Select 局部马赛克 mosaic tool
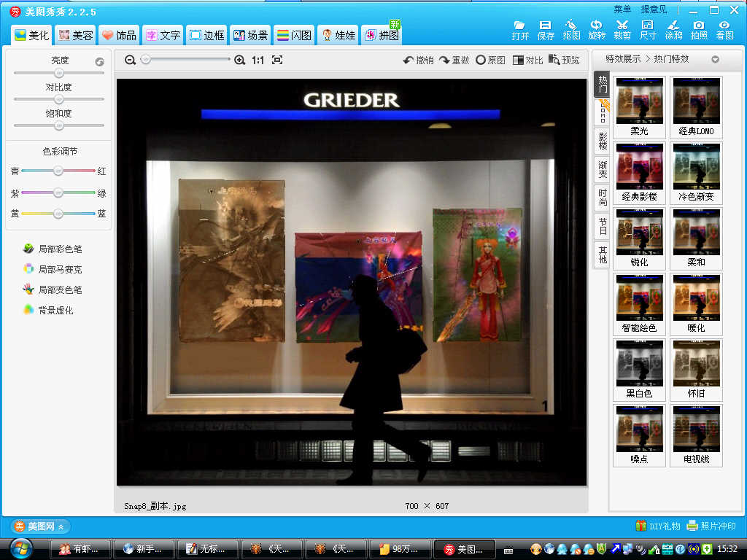Viewport: 747px width, 560px height. pyautogui.click(x=53, y=270)
